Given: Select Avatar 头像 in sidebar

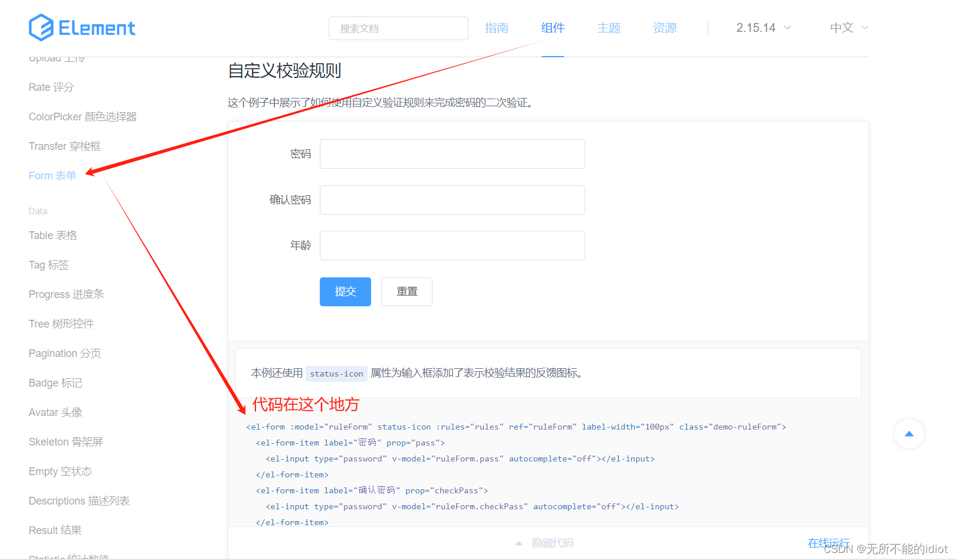Looking at the screenshot, I should pyautogui.click(x=55, y=412).
